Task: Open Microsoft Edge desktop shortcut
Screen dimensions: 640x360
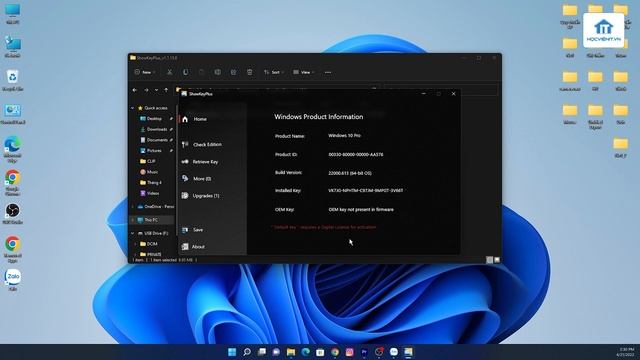Action: click(x=13, y=149)
